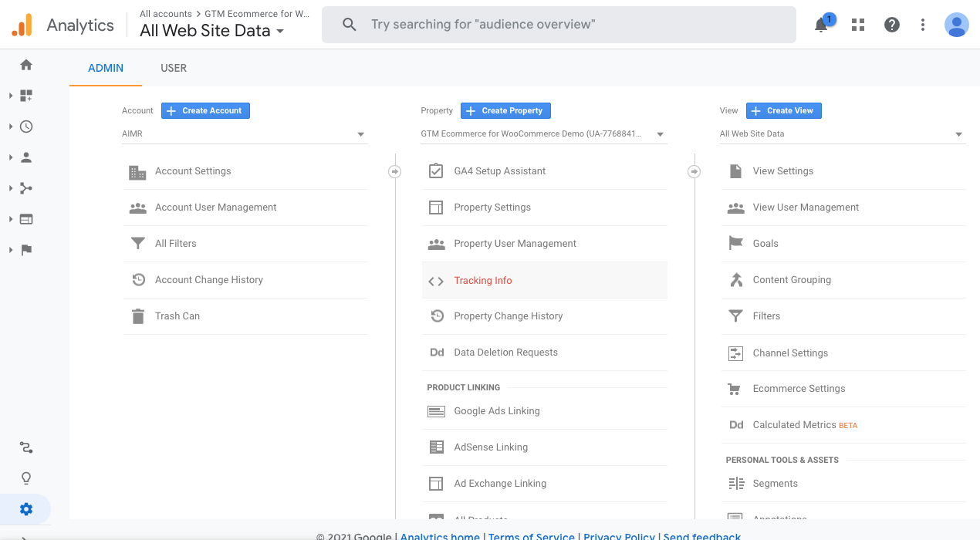Click the Create Account button
The height and width of the screenshot is (540, 980).
205,110
